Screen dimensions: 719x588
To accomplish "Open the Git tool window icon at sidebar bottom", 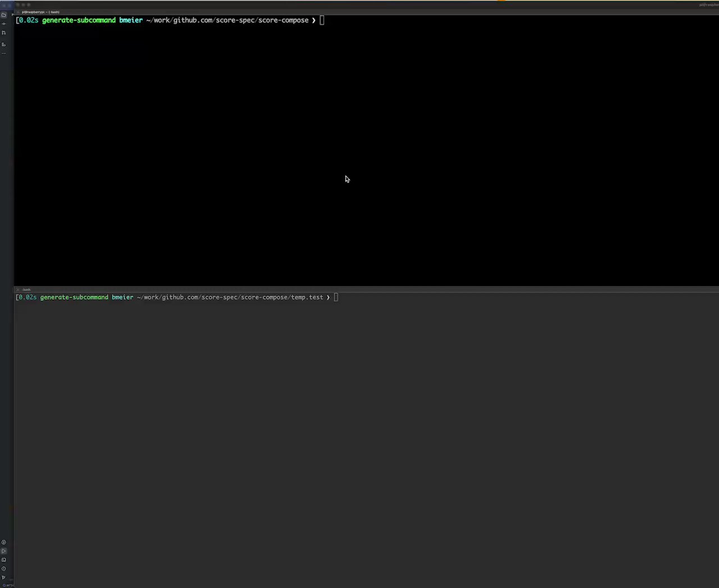I will pyautogui.click(x=4, y=577).
